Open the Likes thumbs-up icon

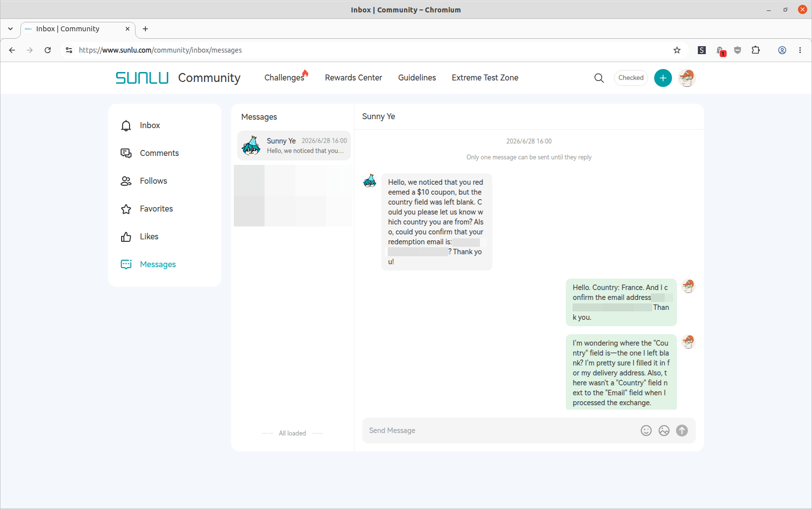[126, 237]
